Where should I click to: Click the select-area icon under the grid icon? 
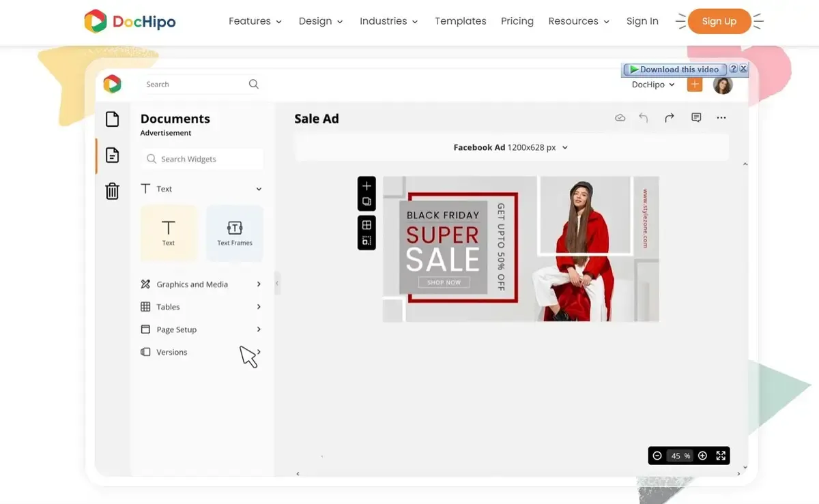pos(367,241)
